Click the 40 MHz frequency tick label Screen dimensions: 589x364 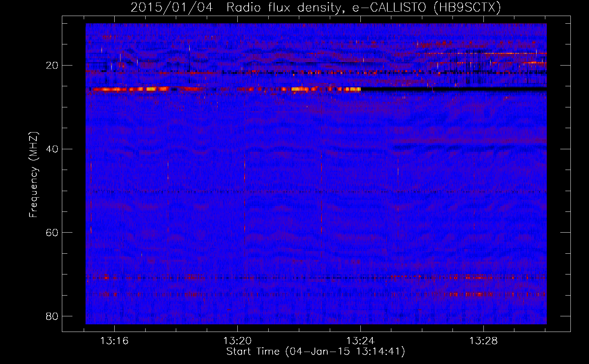click(52, 149)
